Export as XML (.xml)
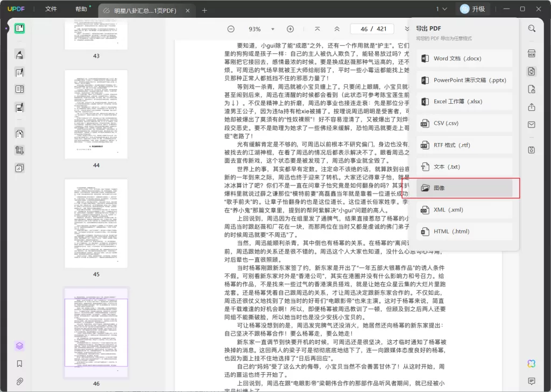Screen dimensions: 551x392 click(464, 210)
